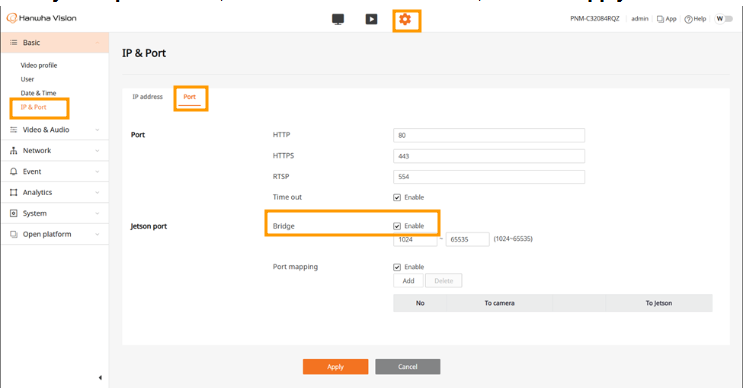This screenshot has height=388, width=743.
Task: Click the Network menu icon
Action: point(14,151)
